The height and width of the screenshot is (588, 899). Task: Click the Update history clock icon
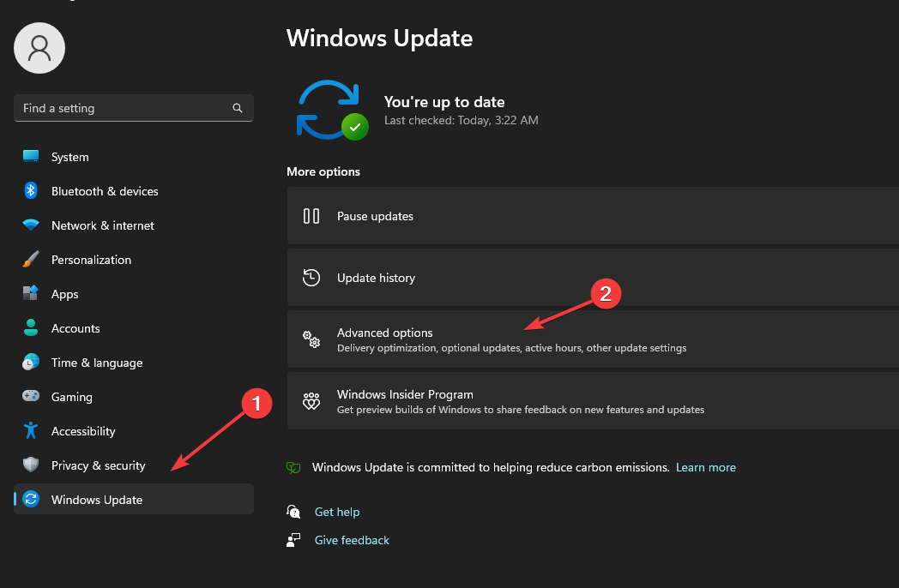tap(311, 278)
